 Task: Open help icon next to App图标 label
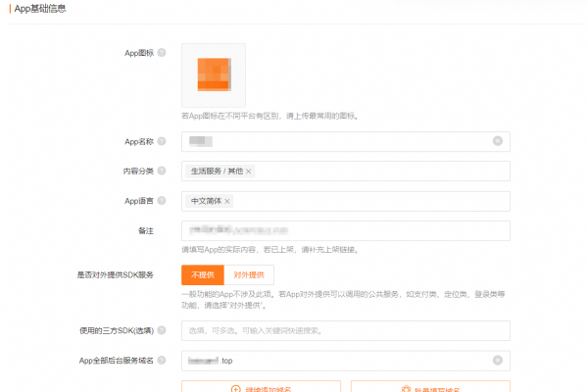(162, 53)
